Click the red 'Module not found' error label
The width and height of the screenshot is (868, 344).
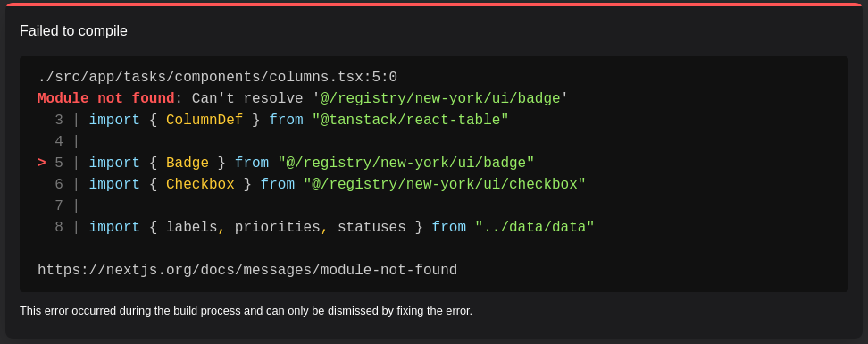pos(106,98)
